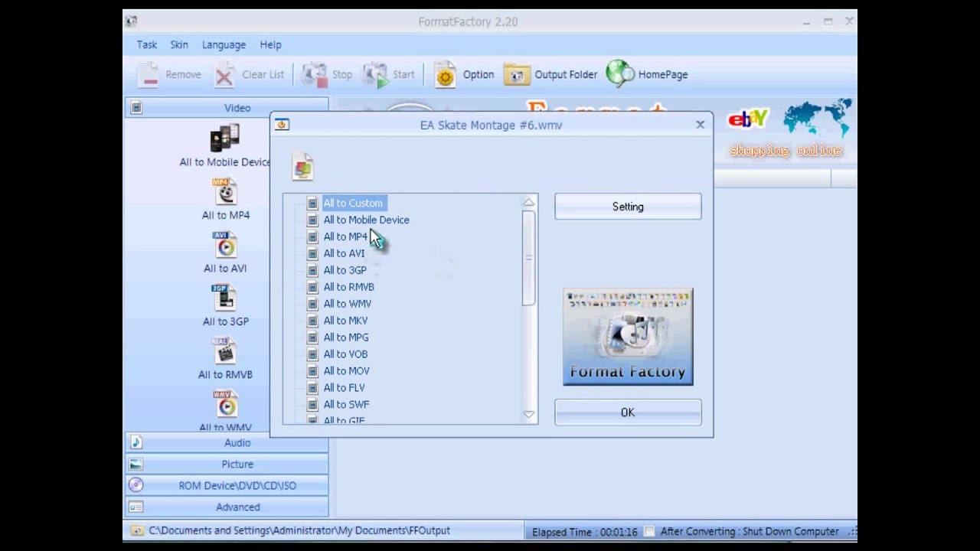
Task: Select All to MOV list item
Action: (346, 371)
